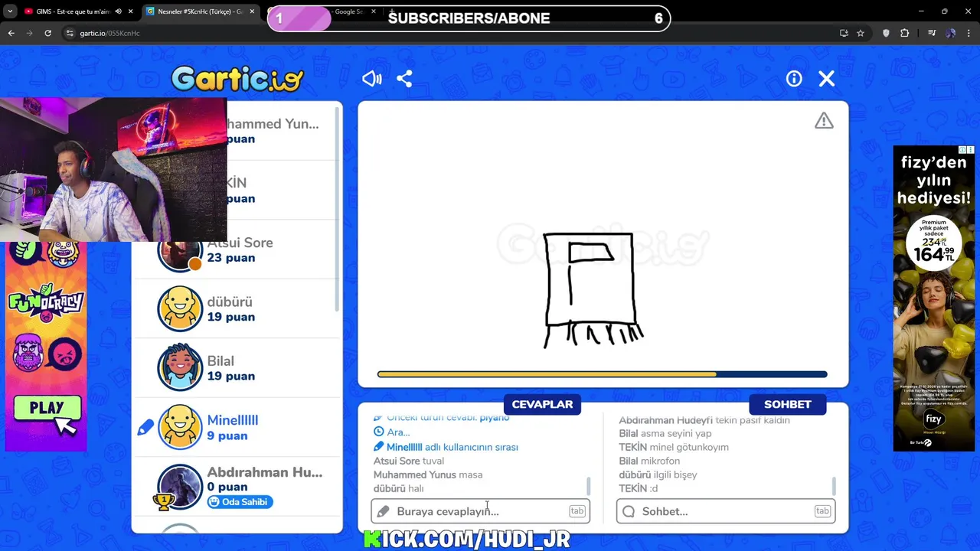The height and width of the screenshot is (551, 980).
Task: Select the Atsui Sore player avatar
Action: pyautogui.click(x=180, y=253)
